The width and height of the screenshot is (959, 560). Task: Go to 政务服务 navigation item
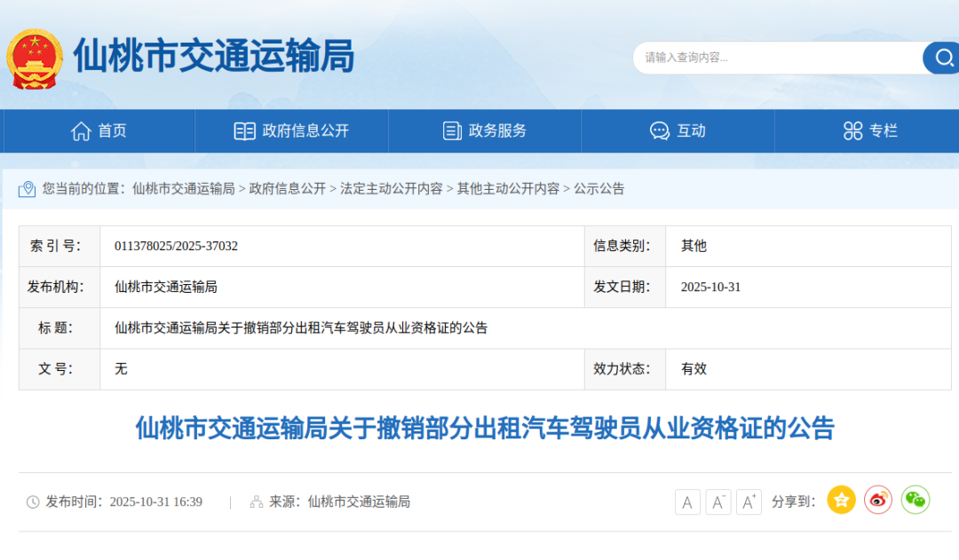[485, 131]
